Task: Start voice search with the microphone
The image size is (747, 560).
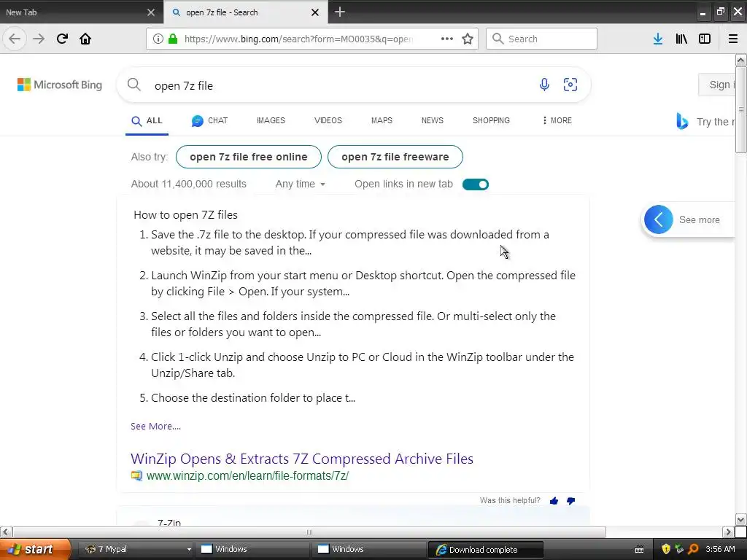Action: point(544,85)
